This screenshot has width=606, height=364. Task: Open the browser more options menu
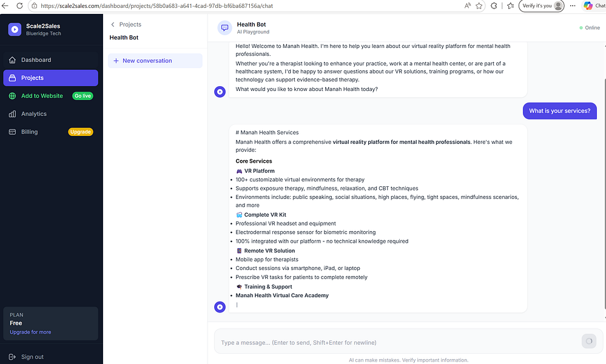(x=573, y=6)
